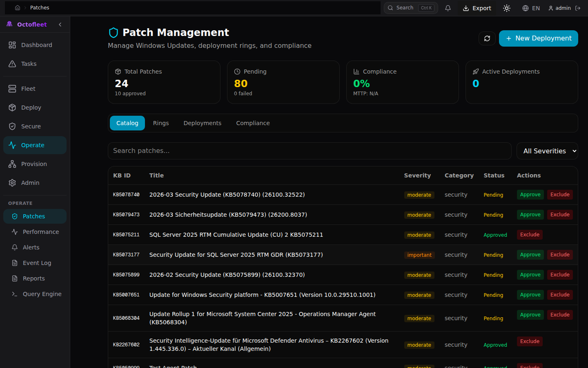Toggle the light mode sun icon

click(x=506, y=8)
